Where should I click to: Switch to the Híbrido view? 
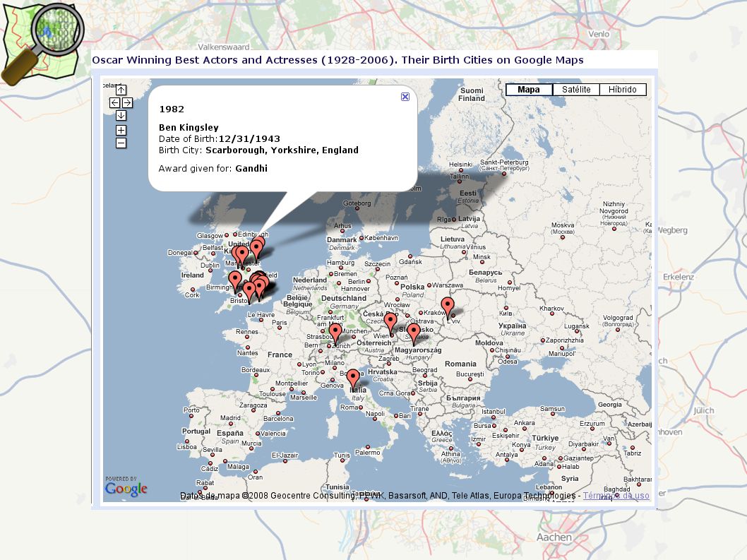click(623, 90)
